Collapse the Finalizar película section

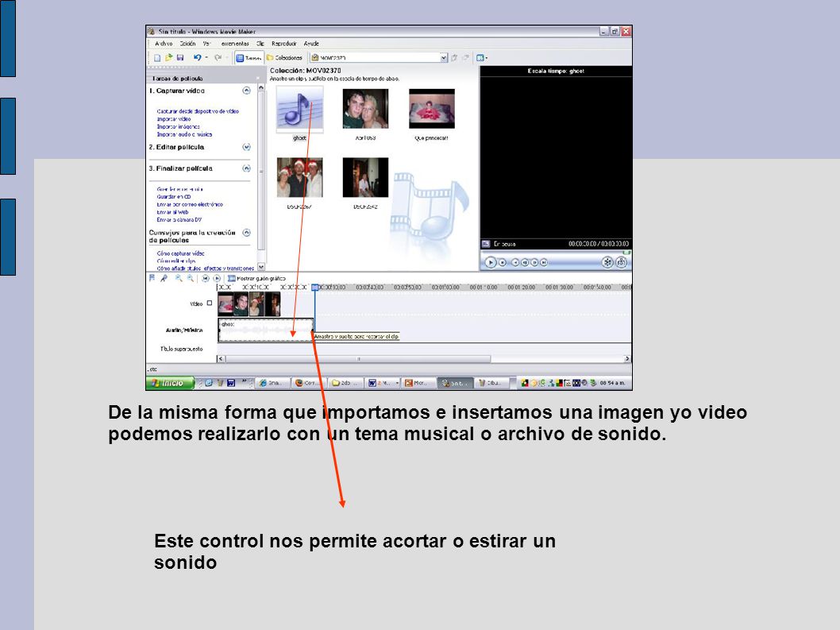click(246, 168)
